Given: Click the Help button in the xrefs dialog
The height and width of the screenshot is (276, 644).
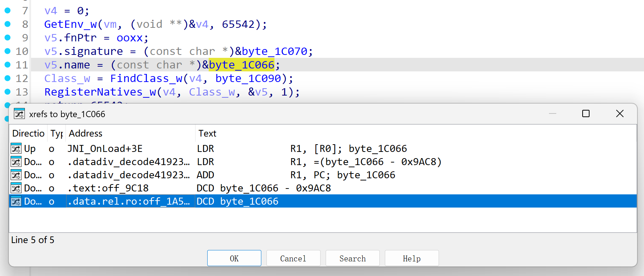Looking at the screenshot, I should pos(412,258).
